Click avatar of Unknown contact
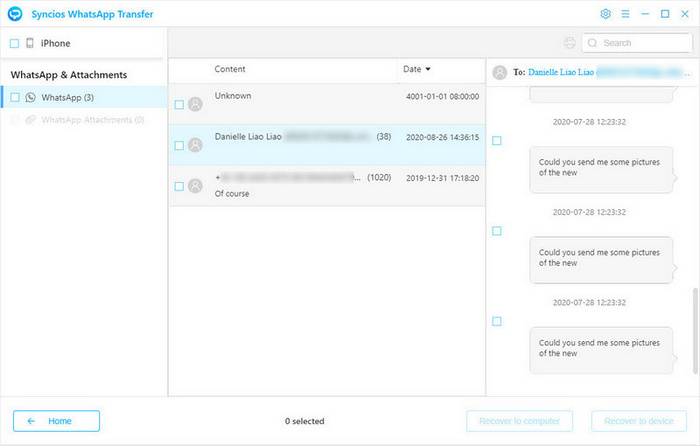The height and width of the screenshot is (446, 700). point(195,104)
